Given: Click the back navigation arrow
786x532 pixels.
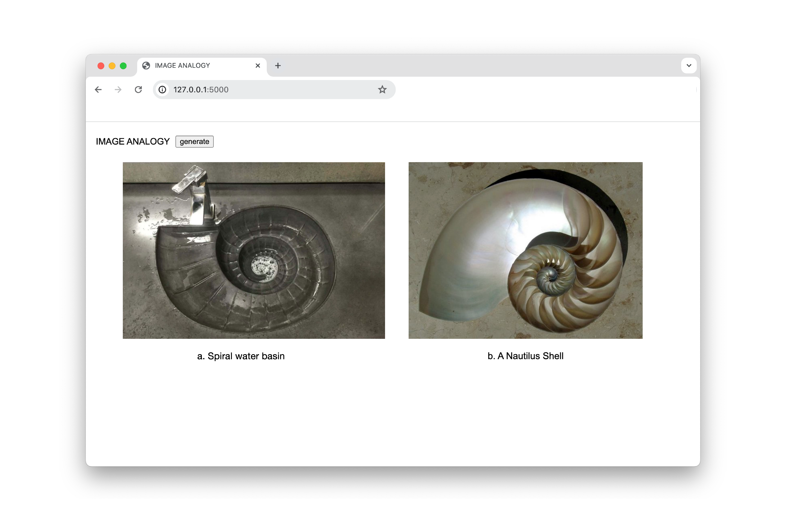Looking at the screenshot, I should pos(98,90).
